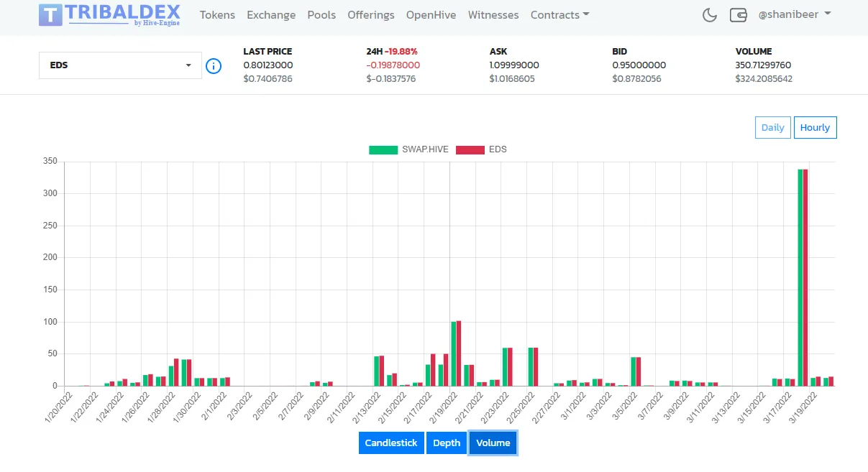This screenshot has height=472, width=868.
Task: Open the Offerings page
Action: [371, 14]
